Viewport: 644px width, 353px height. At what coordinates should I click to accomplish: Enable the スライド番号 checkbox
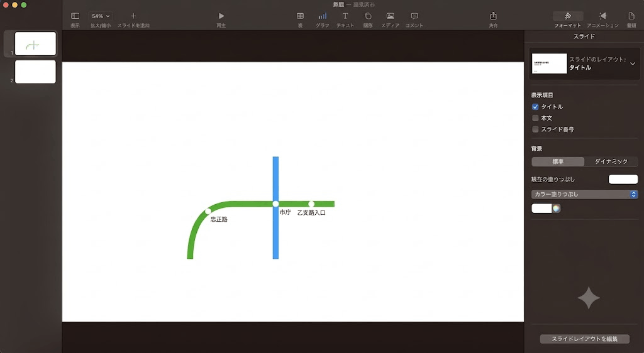pyautogui.click(x=535, y=129)
